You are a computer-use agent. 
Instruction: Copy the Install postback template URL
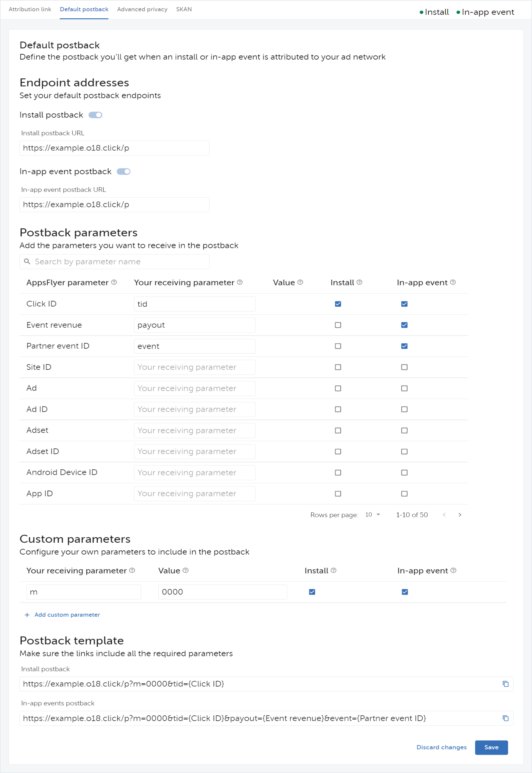[505, 684]
